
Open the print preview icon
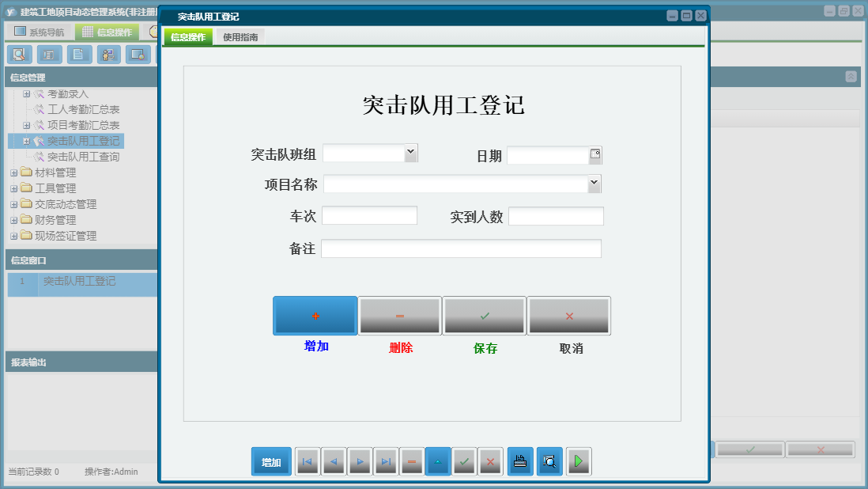(549, 461)
